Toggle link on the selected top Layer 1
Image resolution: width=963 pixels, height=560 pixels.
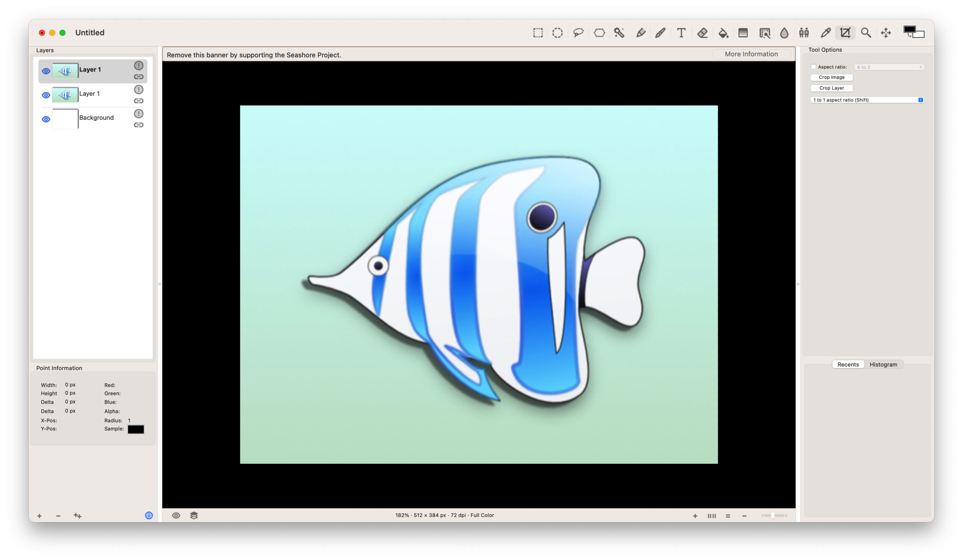click(139, 77)
